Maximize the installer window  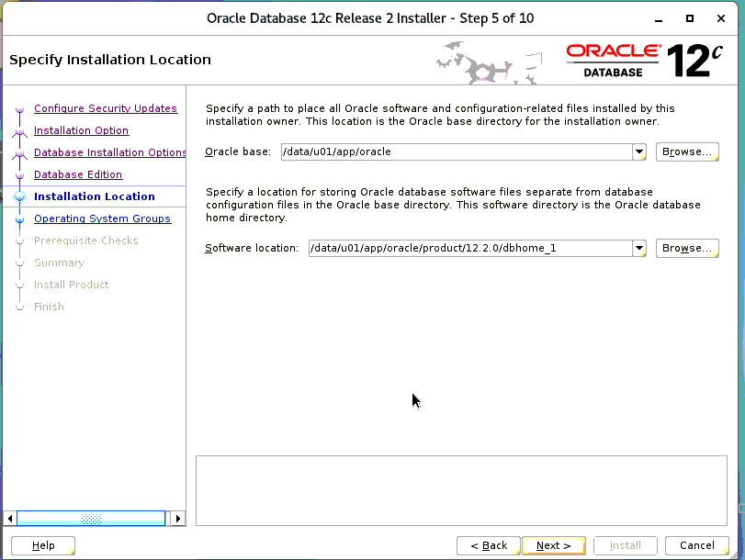tap(690, 18)
